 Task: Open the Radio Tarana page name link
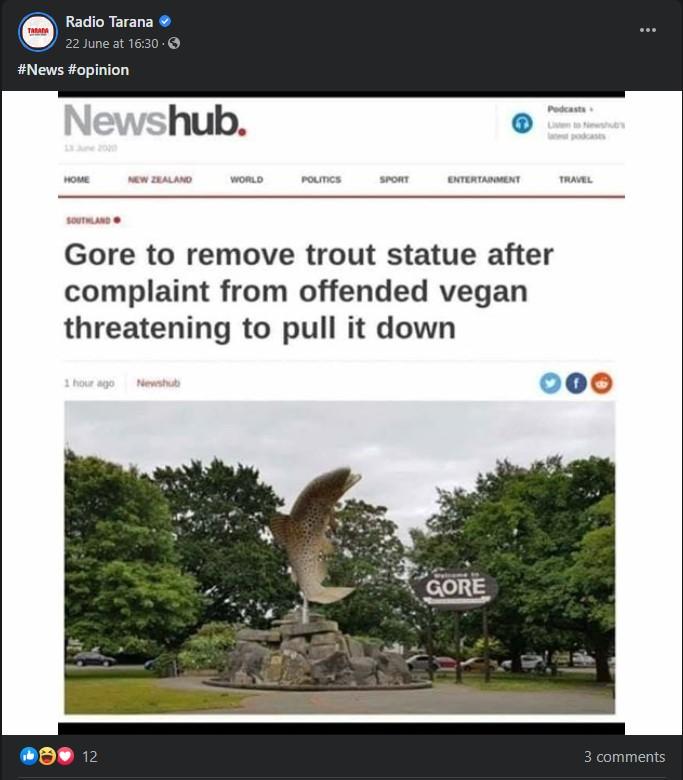click(109, 22)
